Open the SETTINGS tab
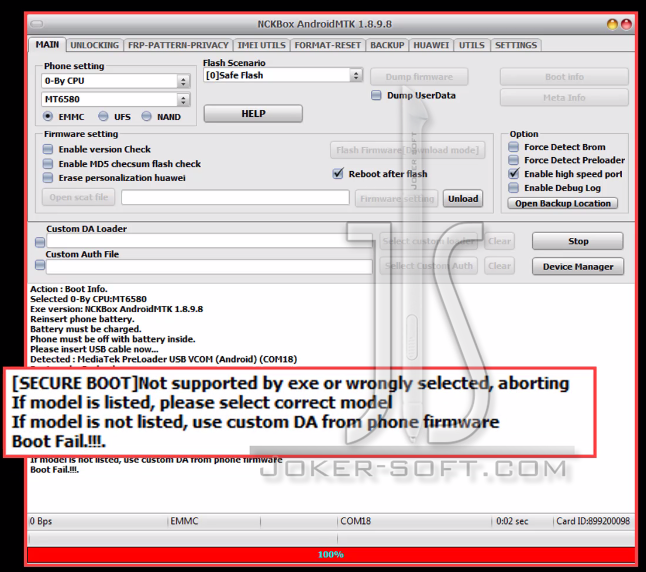This screenshot has height=572, width=646. 516,45
